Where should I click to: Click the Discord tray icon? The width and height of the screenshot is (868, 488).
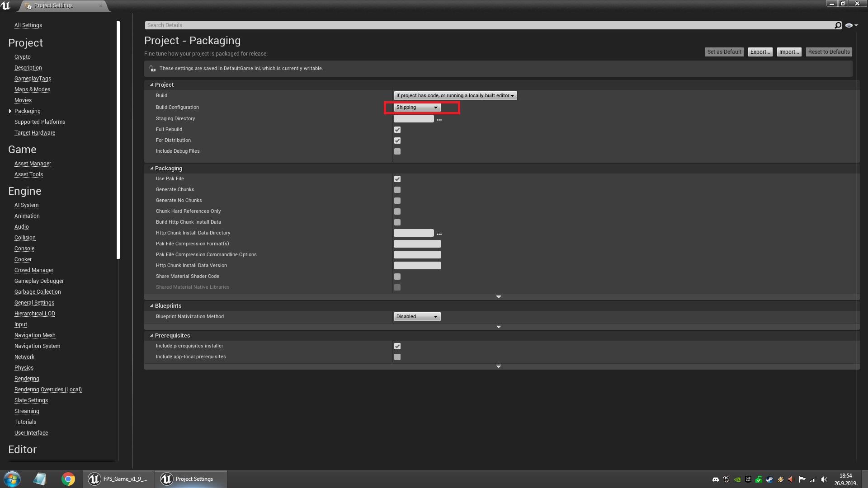pos(716,479)
